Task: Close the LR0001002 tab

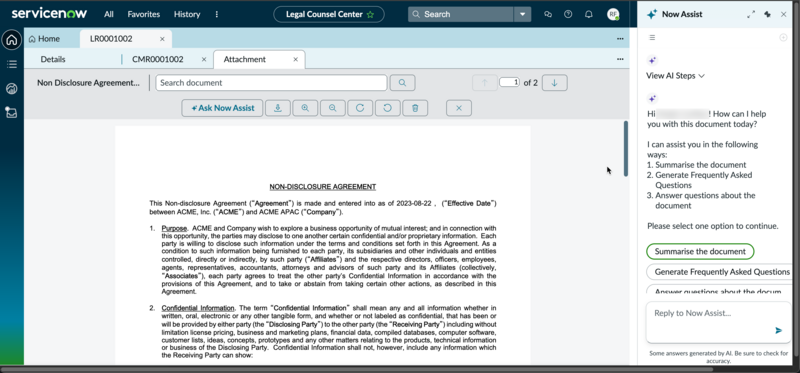Action: pos(162,39)
